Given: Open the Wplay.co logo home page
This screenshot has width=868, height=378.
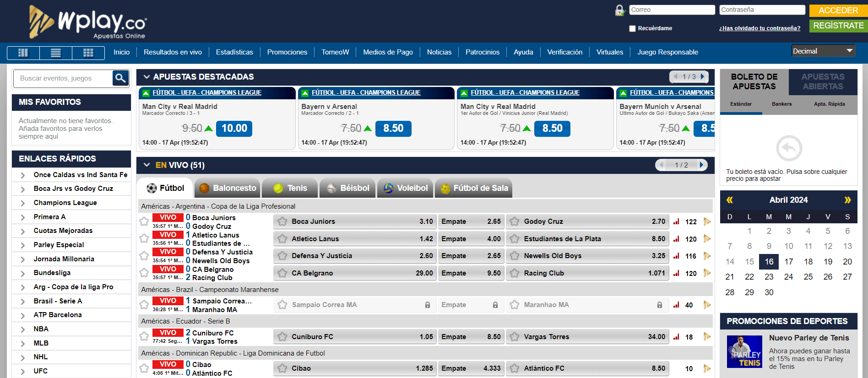Looking at the screenshot, I should (x=88, y=22).
